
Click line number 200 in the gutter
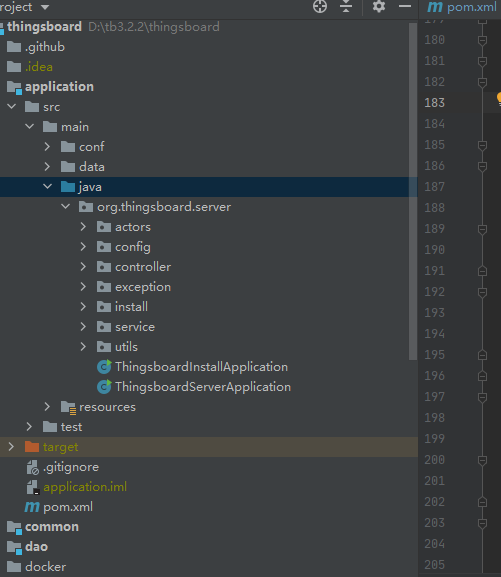coord(434,460)
